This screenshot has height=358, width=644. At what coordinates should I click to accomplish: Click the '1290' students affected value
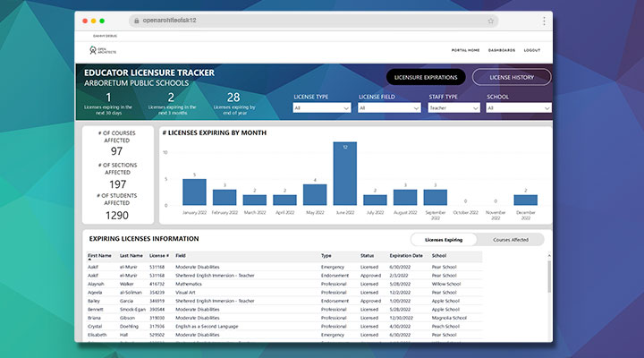point(116,216)
